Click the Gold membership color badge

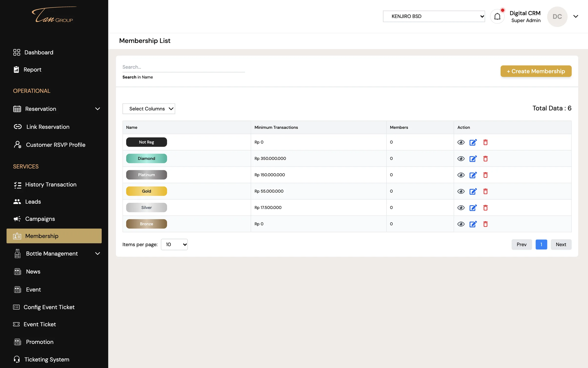(147, 191)
